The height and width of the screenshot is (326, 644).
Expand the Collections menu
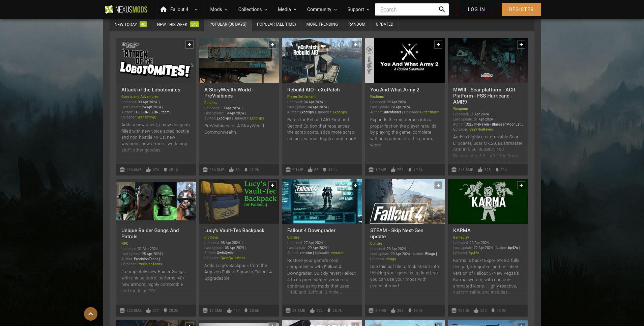(x=253, y=9)
